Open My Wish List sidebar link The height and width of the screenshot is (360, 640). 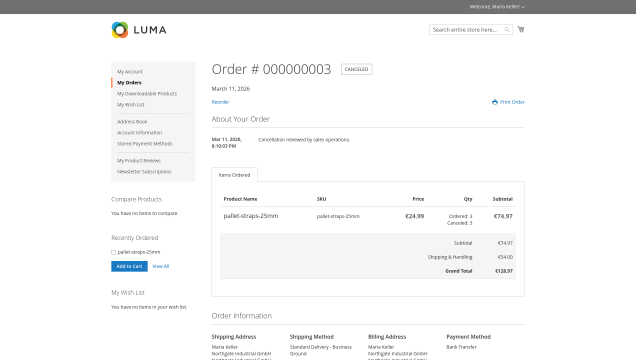pos(131,104)
